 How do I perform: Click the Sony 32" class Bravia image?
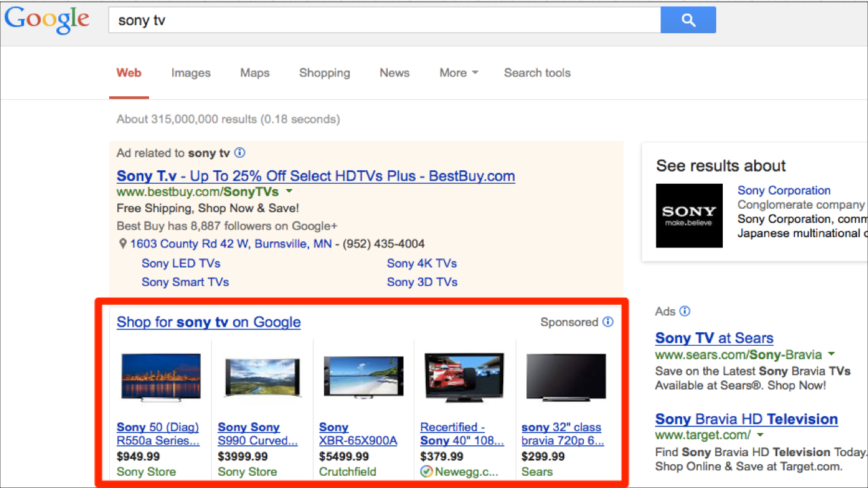tap(566, 378)
